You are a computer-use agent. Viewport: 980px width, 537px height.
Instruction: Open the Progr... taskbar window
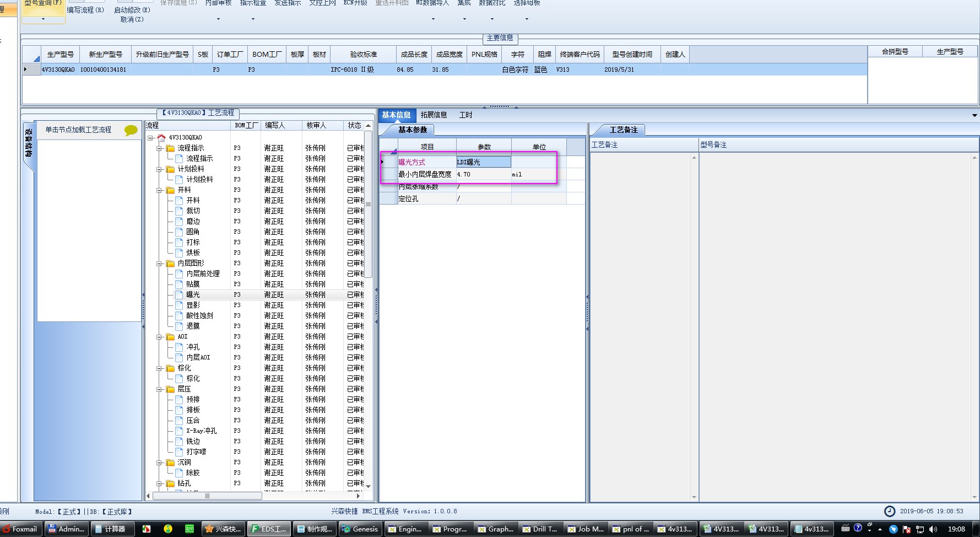450,529
